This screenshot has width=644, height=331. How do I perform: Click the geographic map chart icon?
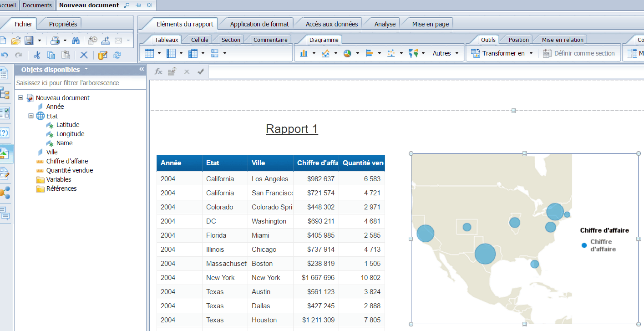(x=413, y=53)
